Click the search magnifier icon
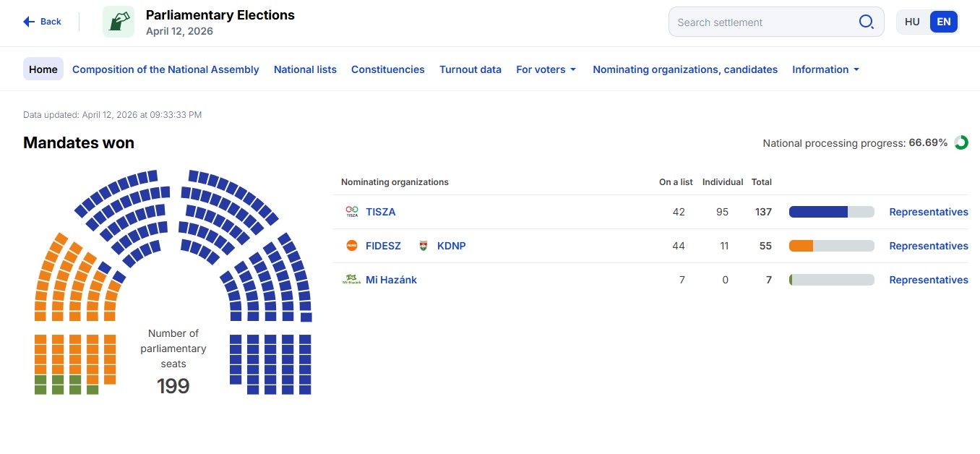Image resolution: width=980 pixels, height=454 pixels. coord(866,22)
